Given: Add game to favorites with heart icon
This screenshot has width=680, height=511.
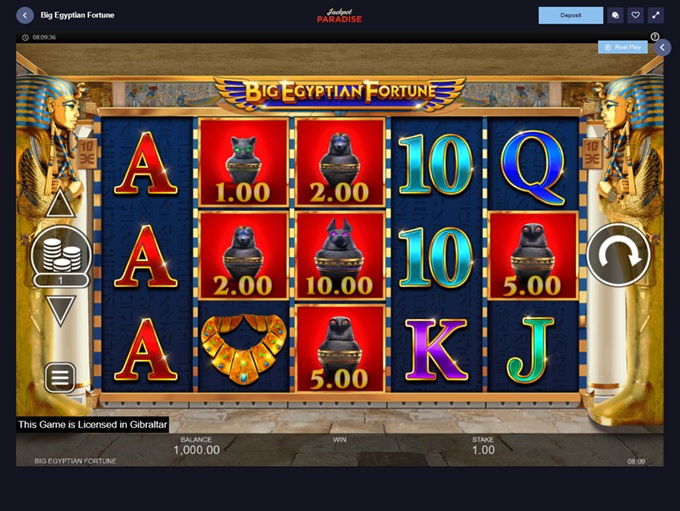Looking at the screenshot, I should (635, 15).
